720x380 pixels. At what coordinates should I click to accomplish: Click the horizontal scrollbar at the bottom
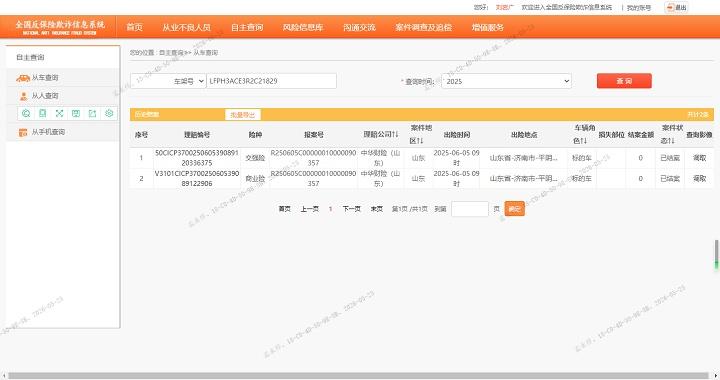[x=358, y=376]
